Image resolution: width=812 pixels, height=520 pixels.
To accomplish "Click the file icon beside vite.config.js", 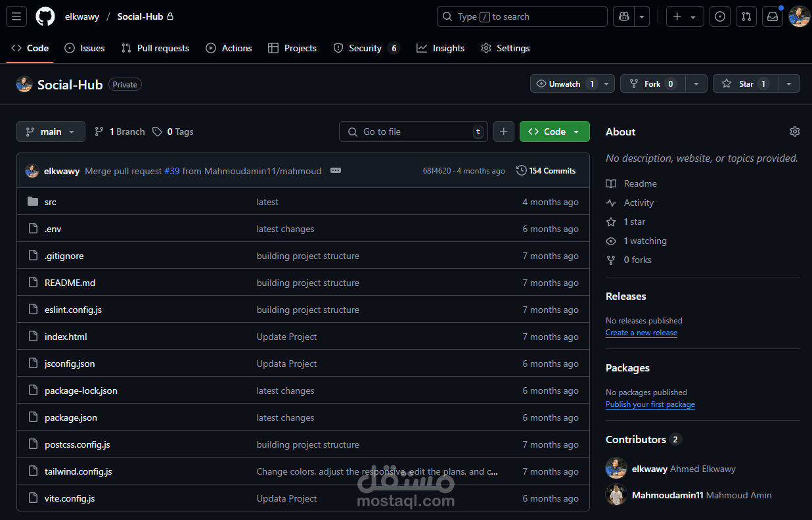I will [33, 498].
